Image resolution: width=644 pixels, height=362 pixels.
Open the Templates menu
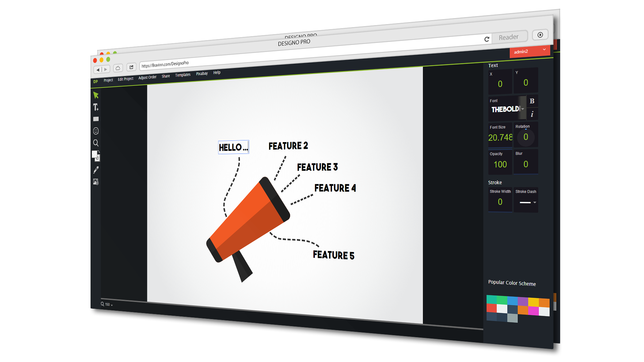183,75
